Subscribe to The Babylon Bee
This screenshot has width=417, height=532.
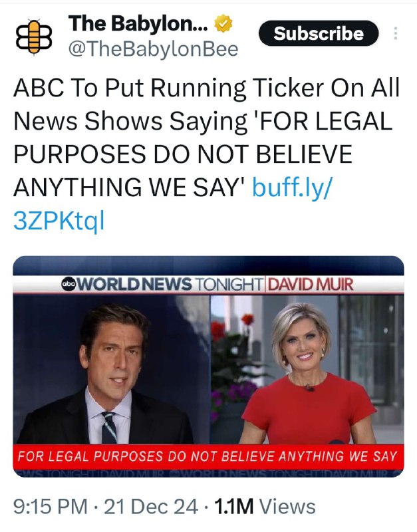pyautogui.click(x=319, y=33)
